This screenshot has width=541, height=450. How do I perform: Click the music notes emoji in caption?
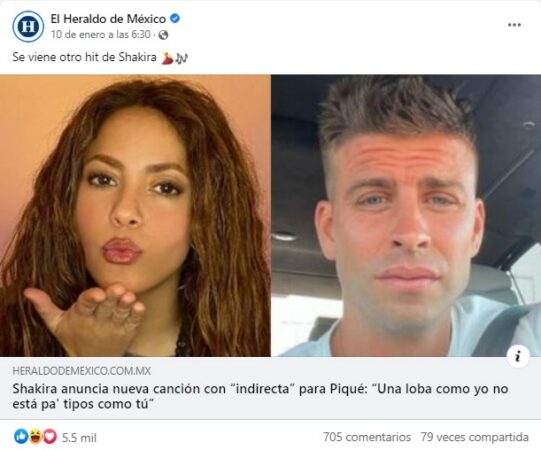click(x=181, y=58)
